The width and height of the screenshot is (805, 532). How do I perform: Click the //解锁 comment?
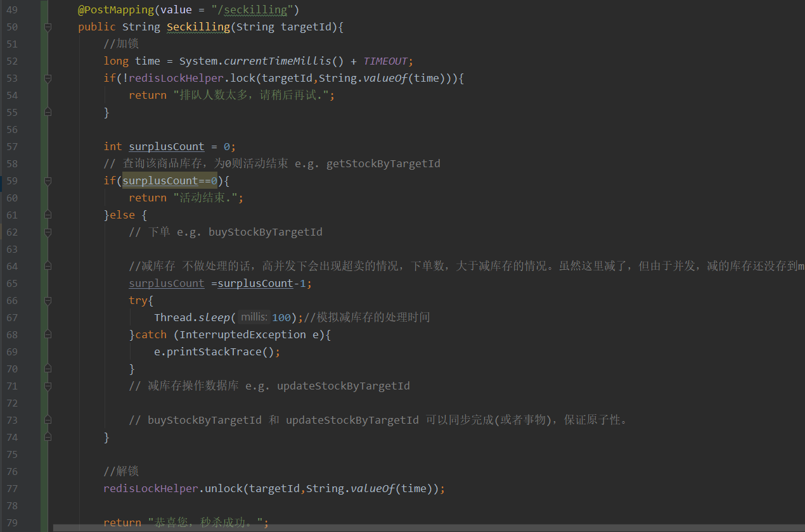click(122, 472)
